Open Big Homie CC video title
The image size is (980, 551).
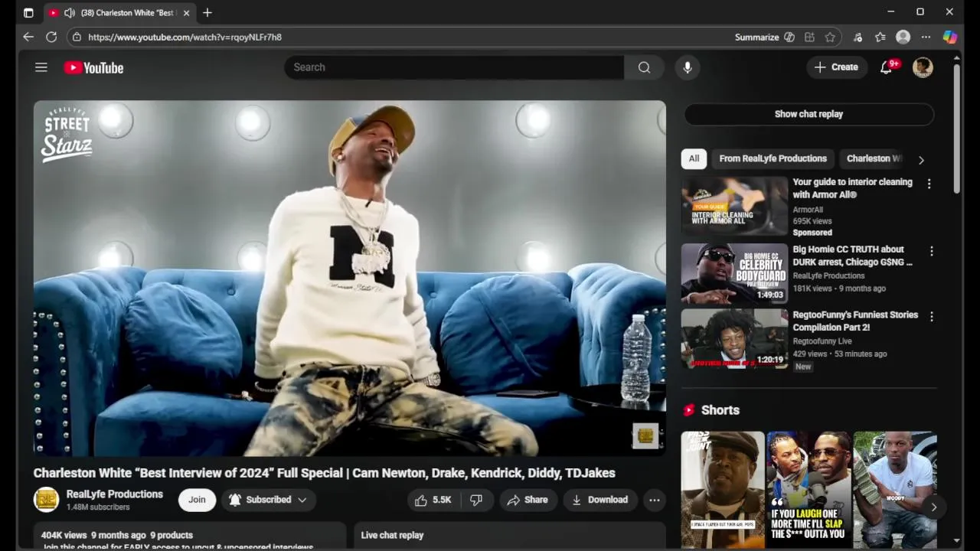pos(853,256)
